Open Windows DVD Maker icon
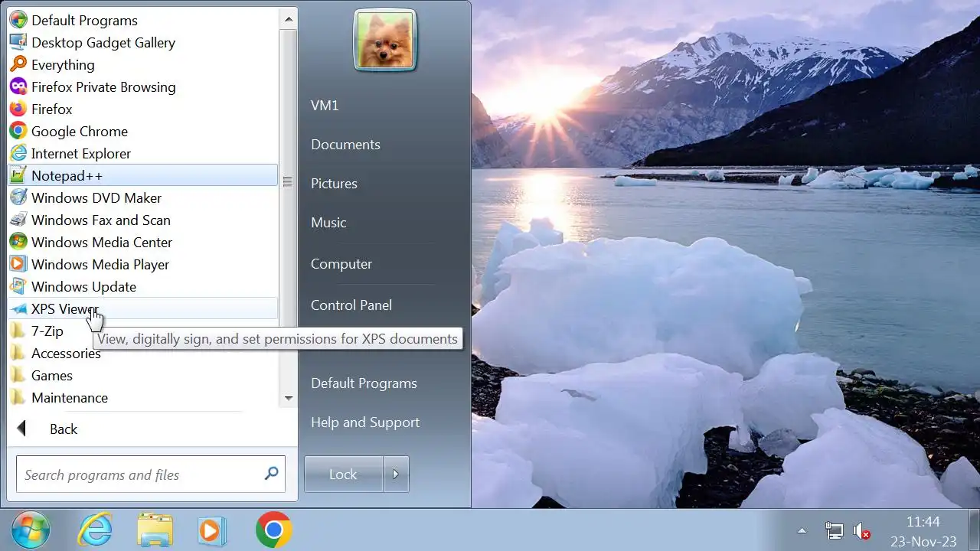Image resolution: width=980 pixels, height=551 pixels. click(18, 197)
